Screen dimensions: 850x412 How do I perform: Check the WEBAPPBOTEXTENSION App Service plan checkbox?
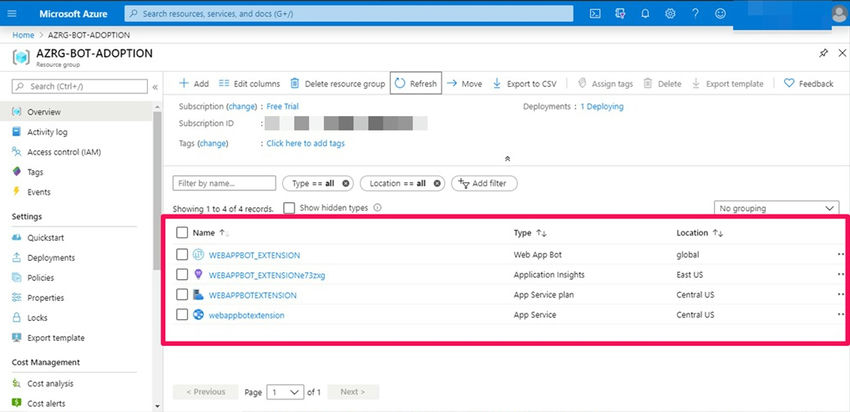coord(182,294)
